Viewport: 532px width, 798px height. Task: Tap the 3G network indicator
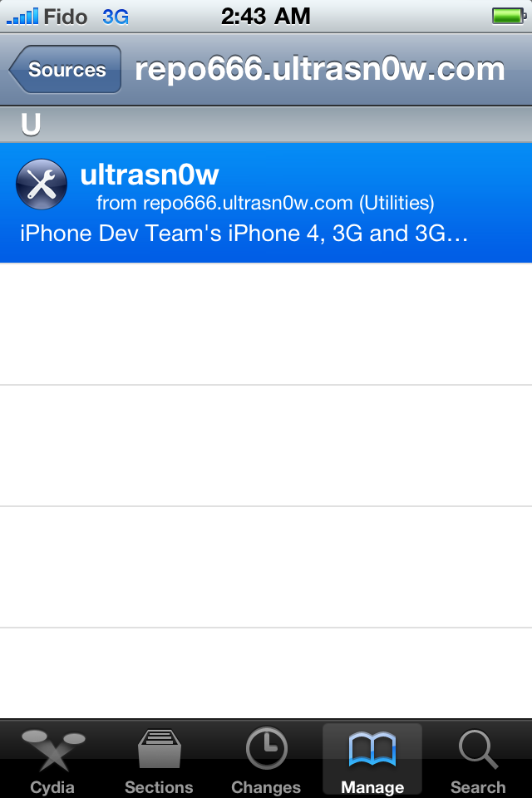pos(116,17)
